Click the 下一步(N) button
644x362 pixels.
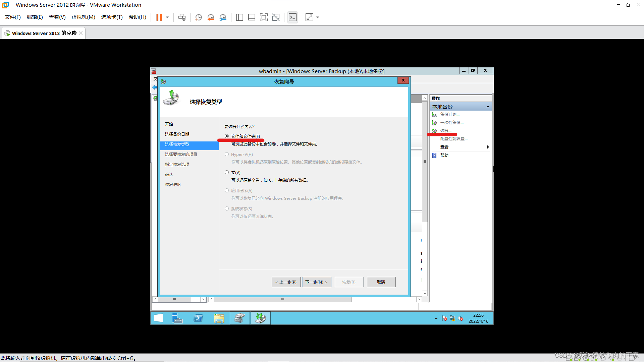[x=317, y=282]
